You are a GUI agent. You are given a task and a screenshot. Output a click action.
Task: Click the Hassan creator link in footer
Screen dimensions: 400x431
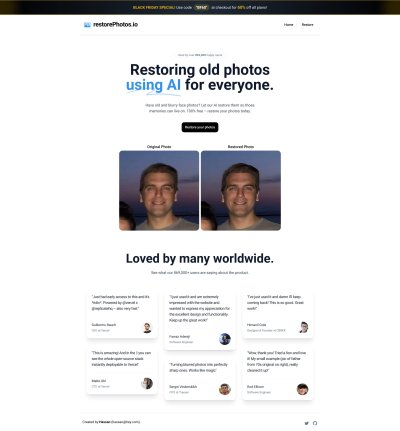104,422
